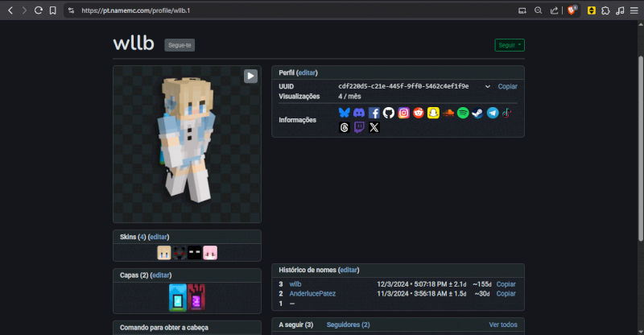The image size is (644, 335).
Task: Click the Brave Shields lion icon
Action: (x=572, y=10)
